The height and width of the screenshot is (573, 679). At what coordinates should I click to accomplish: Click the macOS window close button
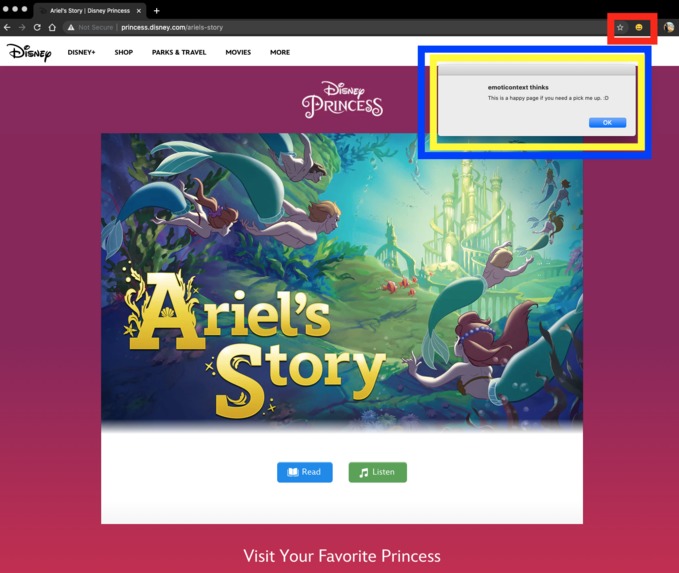[x=6, y=9]
